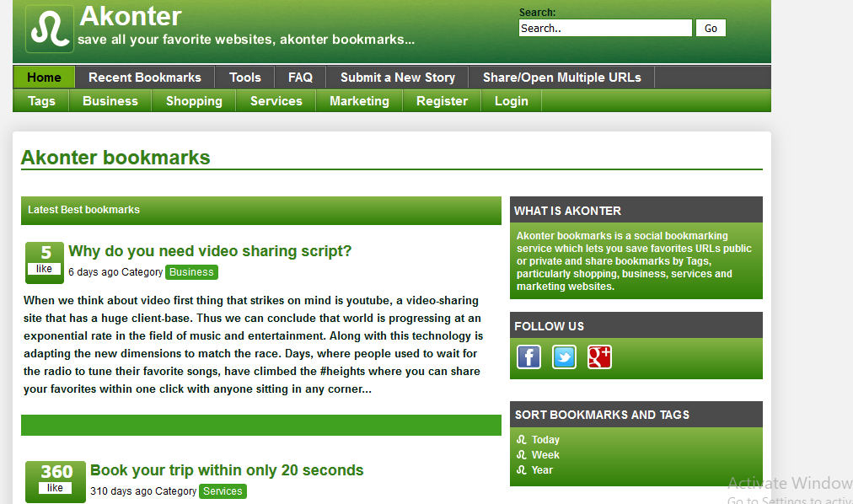Image resolution: width=853 pixels, height=504 pixels.
Task: Open the Recent Bookmarks menu
Action: pos(144,77)
